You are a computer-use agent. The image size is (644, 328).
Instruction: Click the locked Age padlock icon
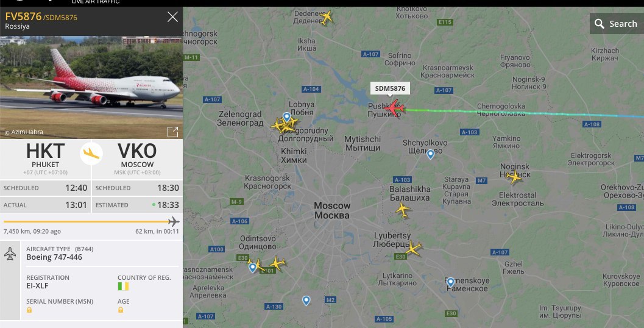[121, 310]
